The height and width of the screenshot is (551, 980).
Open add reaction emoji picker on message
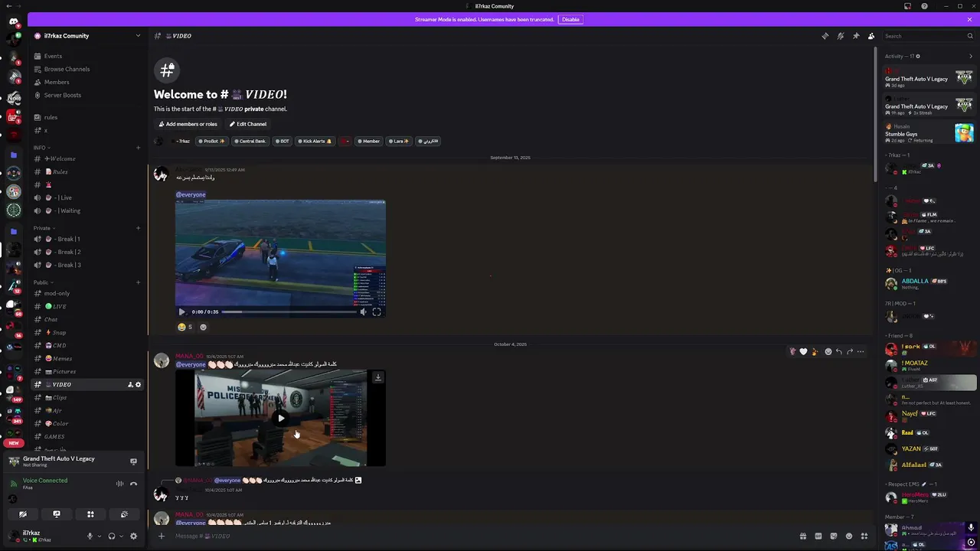tap(828, 351)
